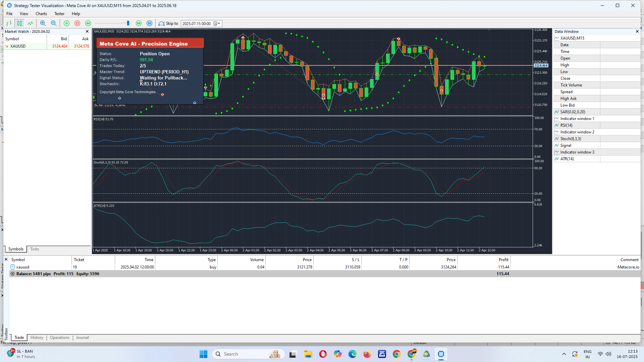This screenshot has height=362, width=644.
Task: Select Stoch(8,3,3) row in Data Window
Action: 597,139
